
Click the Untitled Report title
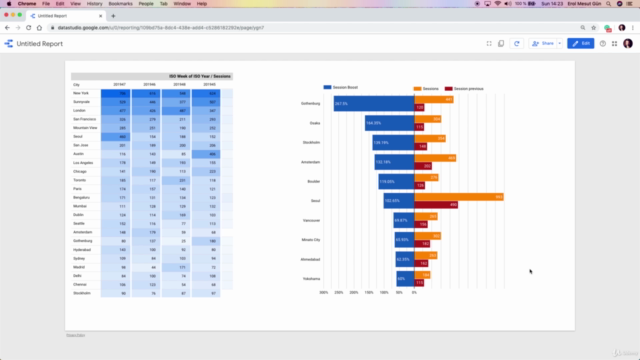[40, 44]
